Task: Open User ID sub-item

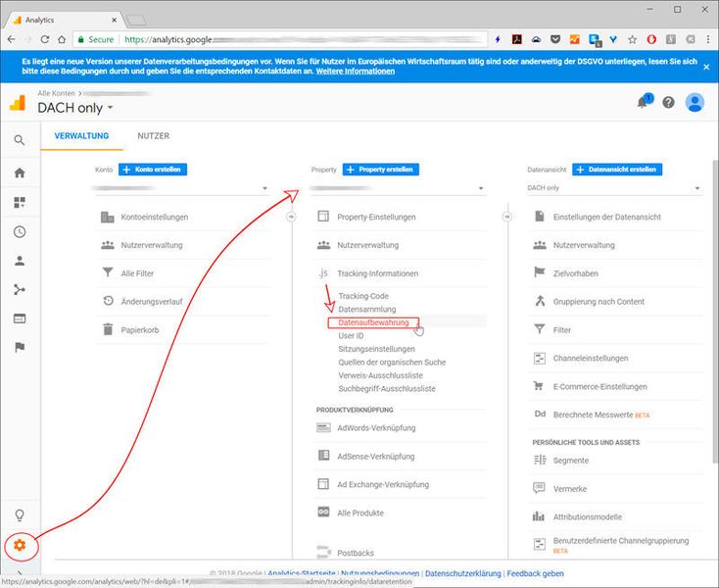Action: [x=351, y=336]
